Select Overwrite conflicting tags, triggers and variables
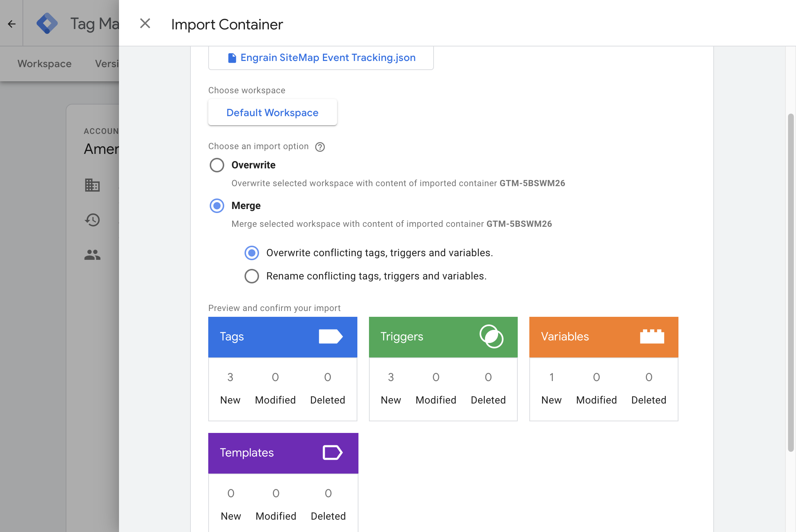Image resolution: width=796 pixels, height=532 pixels. point(252,253)
